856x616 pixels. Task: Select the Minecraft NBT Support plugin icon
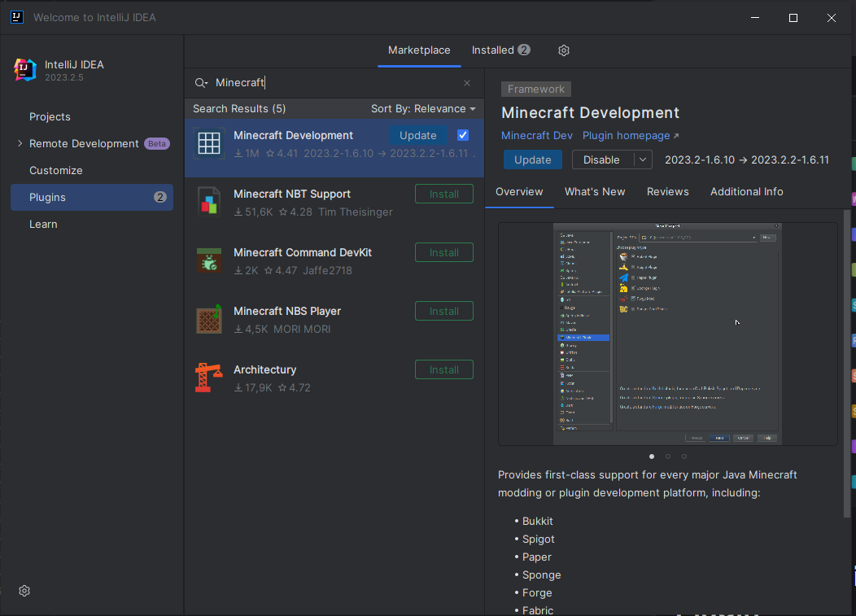pos(209,202)
